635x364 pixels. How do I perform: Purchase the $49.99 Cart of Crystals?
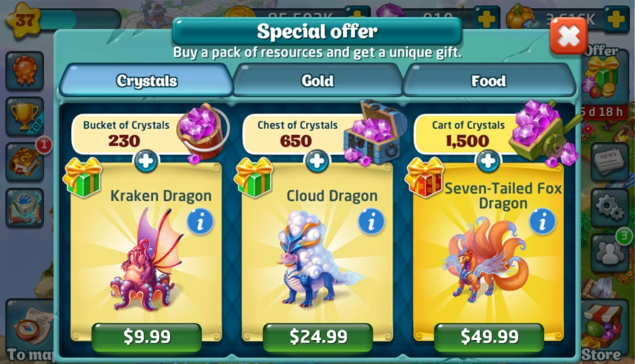489,337
